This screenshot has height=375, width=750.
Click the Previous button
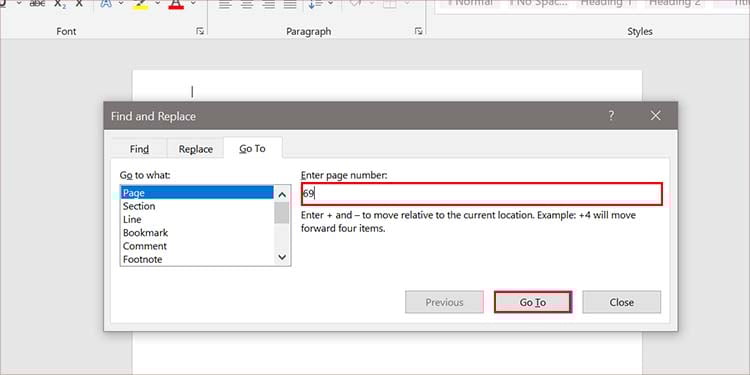(x=444, y=302)
